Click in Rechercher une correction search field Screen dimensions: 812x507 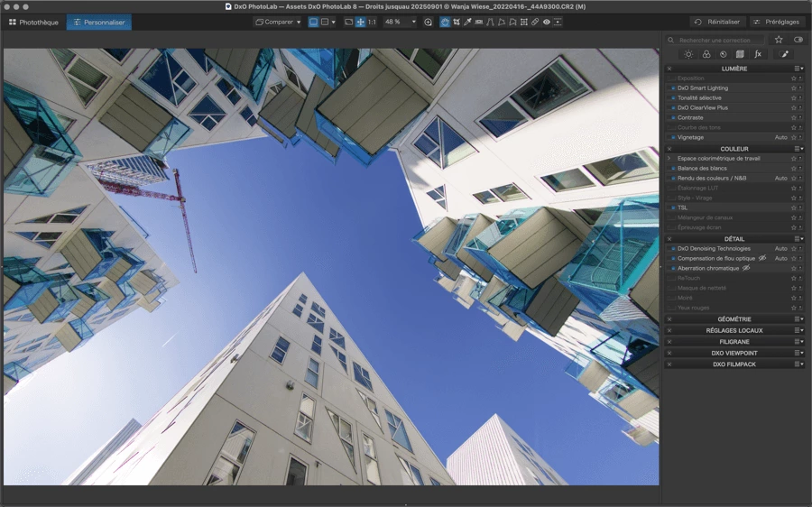[x=715, y=40]
